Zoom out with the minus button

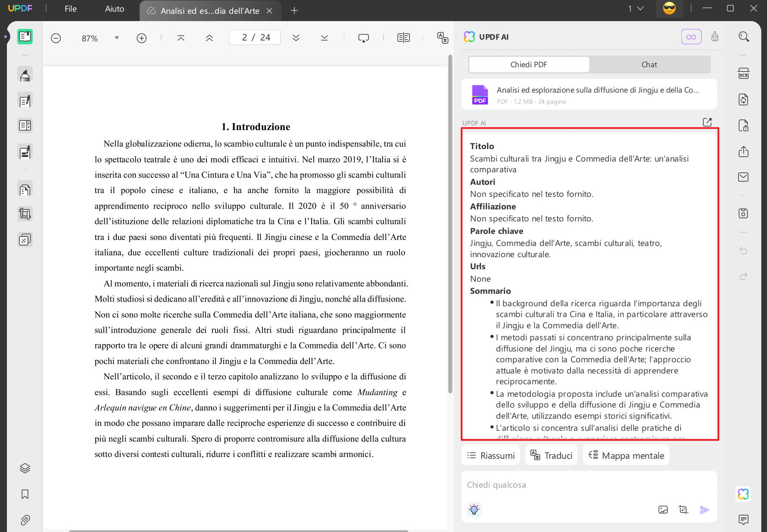click(56, 38)
